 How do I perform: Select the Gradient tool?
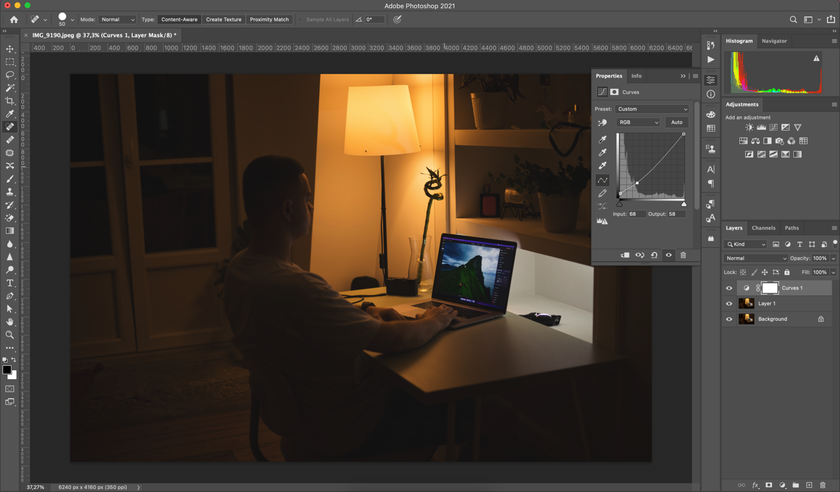(x=10, y=230)
